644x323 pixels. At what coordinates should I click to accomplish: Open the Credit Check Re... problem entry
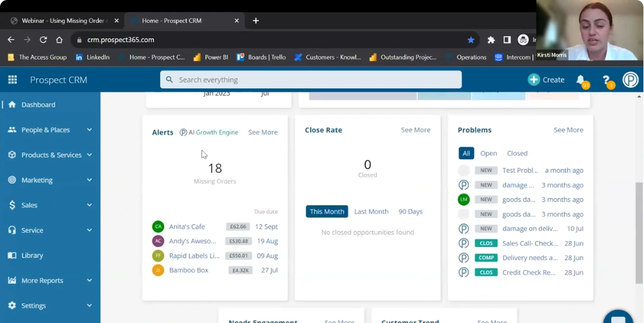pyautogui.click(x=528, y=273)
